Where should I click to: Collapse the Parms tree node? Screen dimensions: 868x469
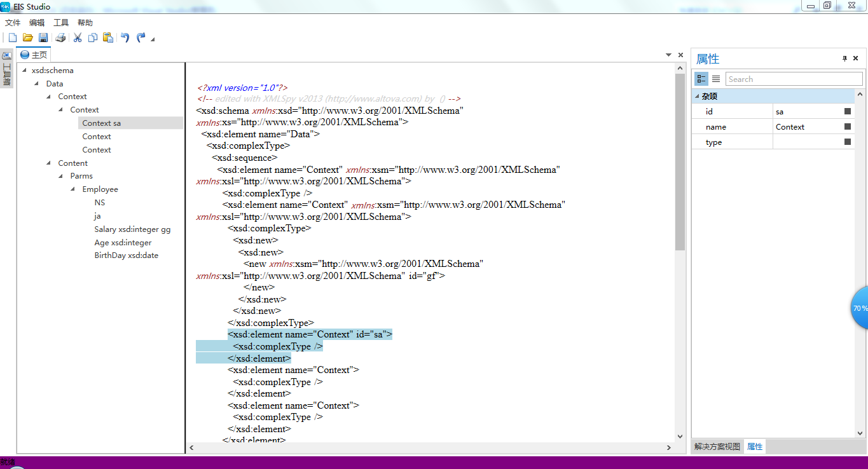coord(62,176)
